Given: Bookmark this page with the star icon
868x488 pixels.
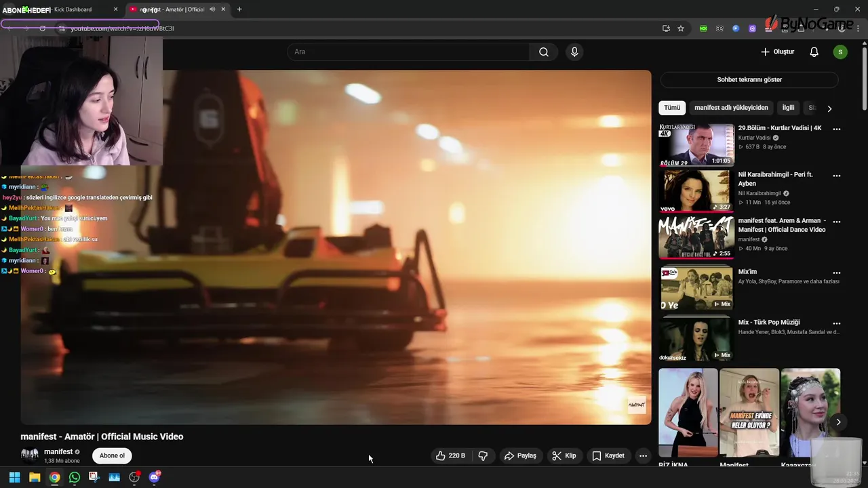Looking at the screenshot, I should coord(681,28).
